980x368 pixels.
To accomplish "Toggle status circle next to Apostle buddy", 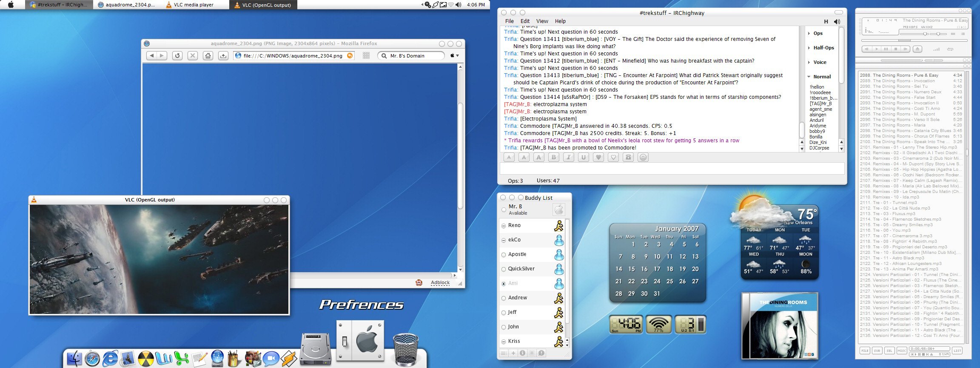I will pyautogui.click(x=504, y=255).
